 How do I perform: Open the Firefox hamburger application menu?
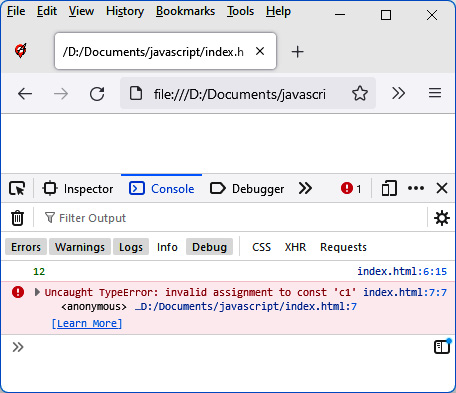point(435,93)
